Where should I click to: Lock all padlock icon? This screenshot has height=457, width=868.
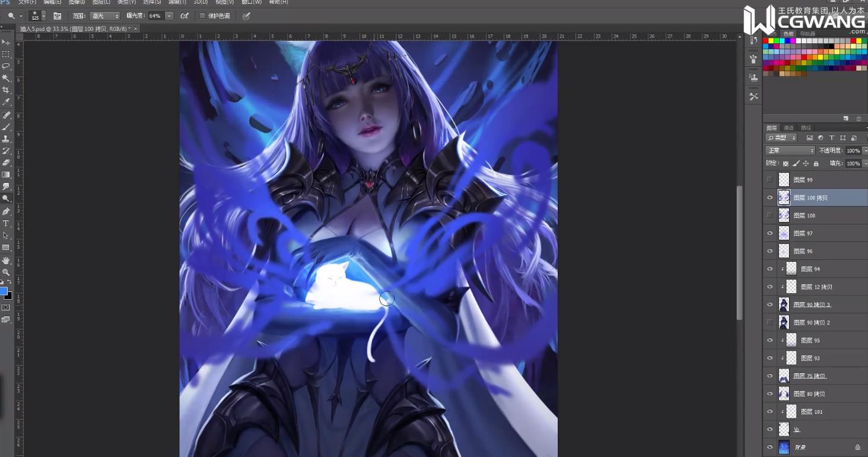pyautogui.click(x=816, y=163)
